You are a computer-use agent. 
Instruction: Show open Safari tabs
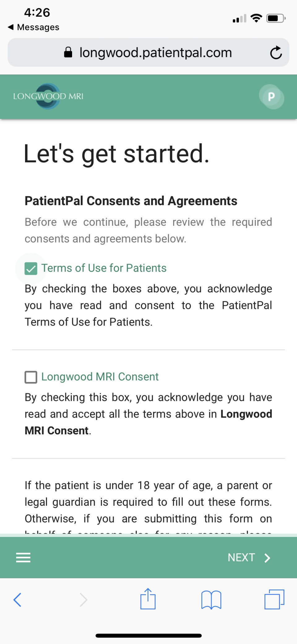coord(274,599)
